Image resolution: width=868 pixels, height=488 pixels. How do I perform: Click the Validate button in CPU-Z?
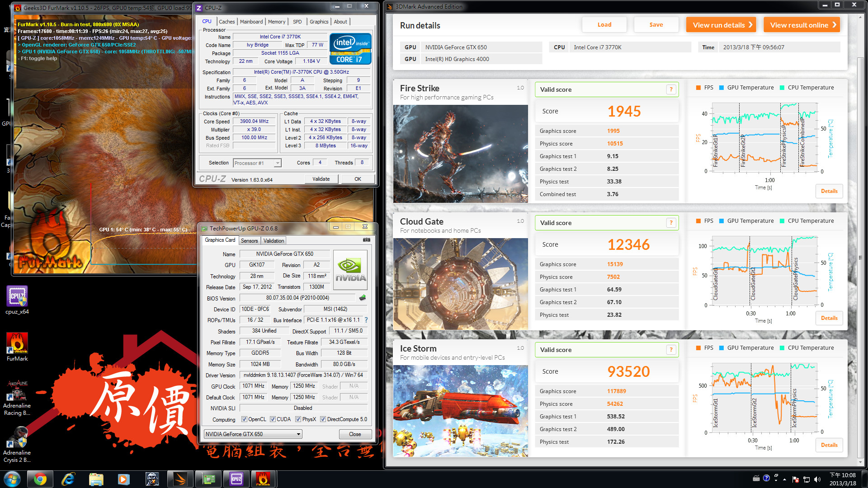point(321,179)
